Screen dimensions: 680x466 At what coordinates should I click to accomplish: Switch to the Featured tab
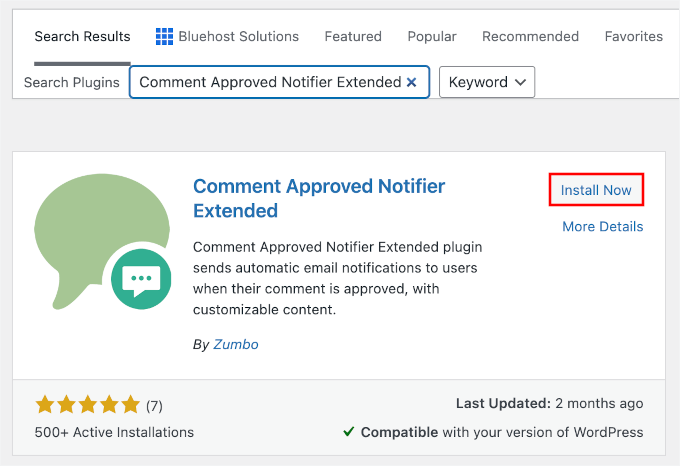pyautogui.click(x=353, y=36)
